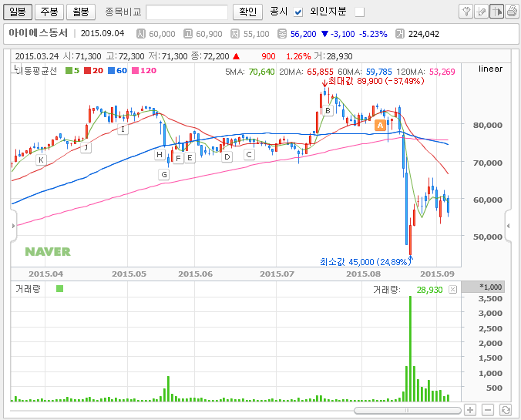Zoom out with the minus icon

(x=487, y=410)
